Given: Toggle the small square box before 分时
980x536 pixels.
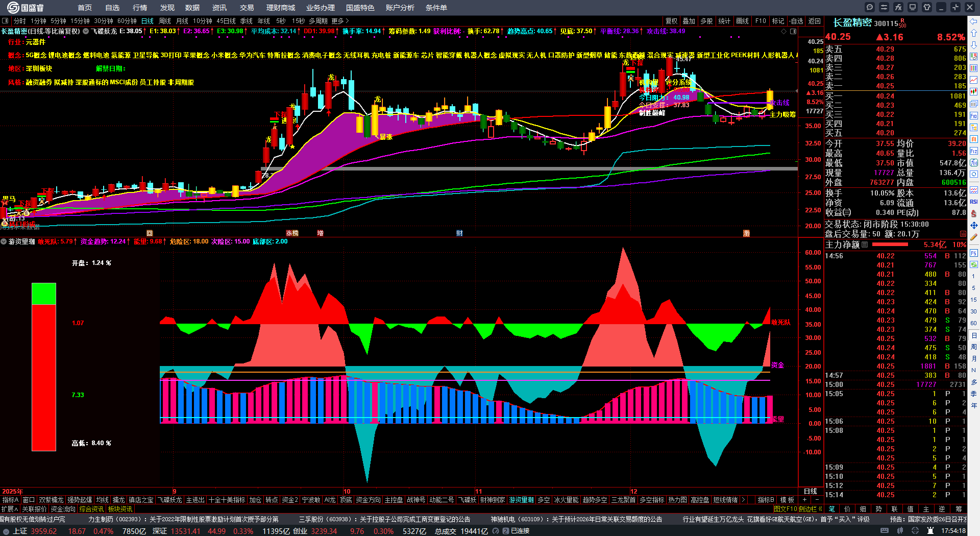Looking at the screenshot, I should click(5, 21).
